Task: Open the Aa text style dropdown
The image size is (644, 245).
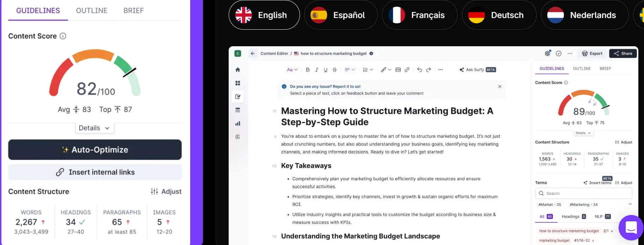Action: click(292, 70)
